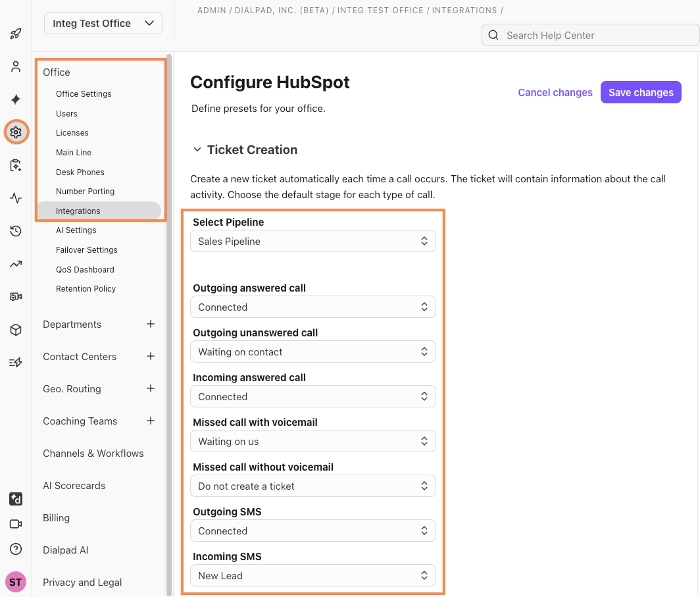Select Office Settings in the sidebar menu

(84, 93)
